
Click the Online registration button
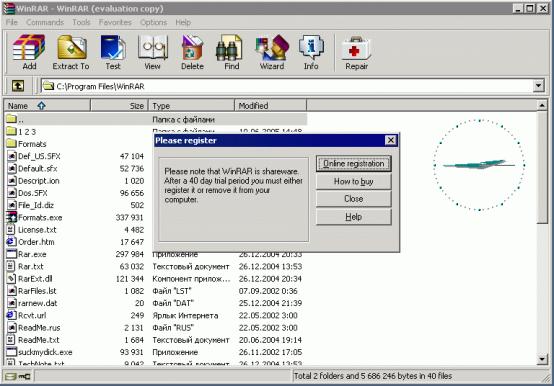354,164
